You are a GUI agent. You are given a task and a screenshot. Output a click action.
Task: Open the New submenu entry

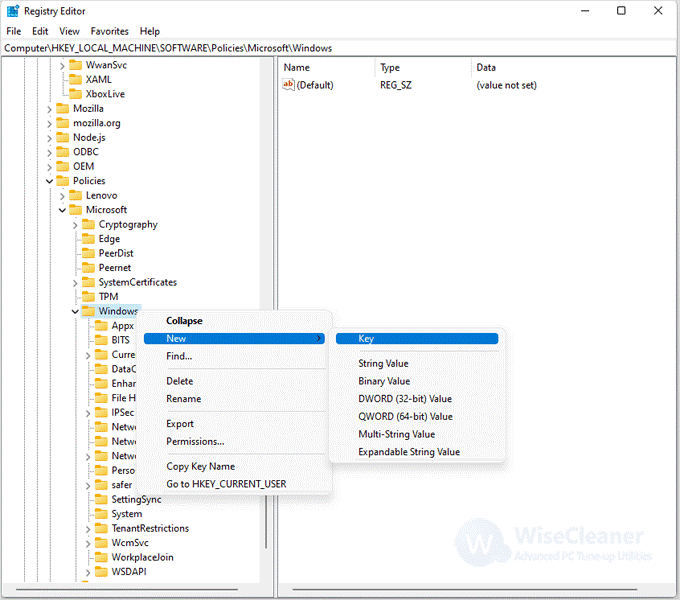point(234,339)
